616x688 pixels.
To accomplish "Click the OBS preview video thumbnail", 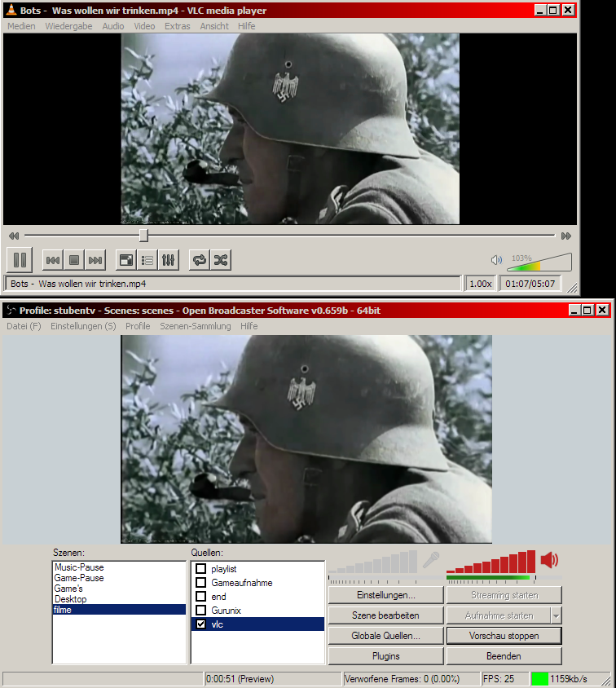I will (306, 439).
